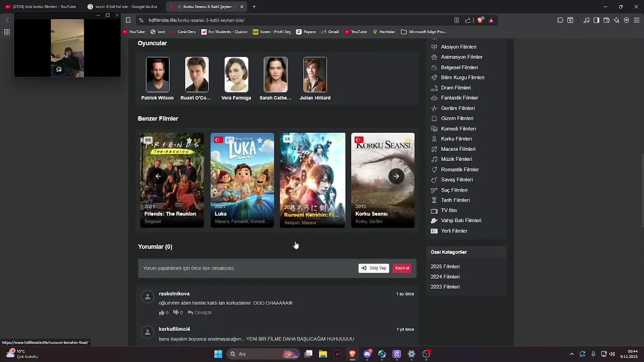Open Canlı Ders bookmark
The width and height of the screenshot is (644, 362).
[x=183, y=32]
